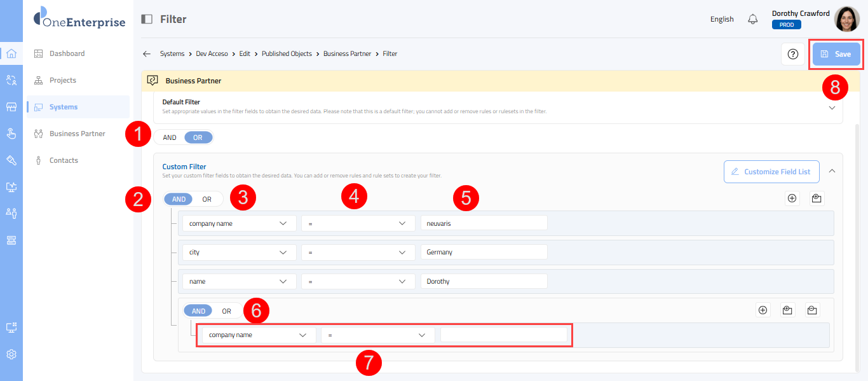
Task: Open the marketplace storefront icon
Action: pyautogui.click(x=11, y=107)
